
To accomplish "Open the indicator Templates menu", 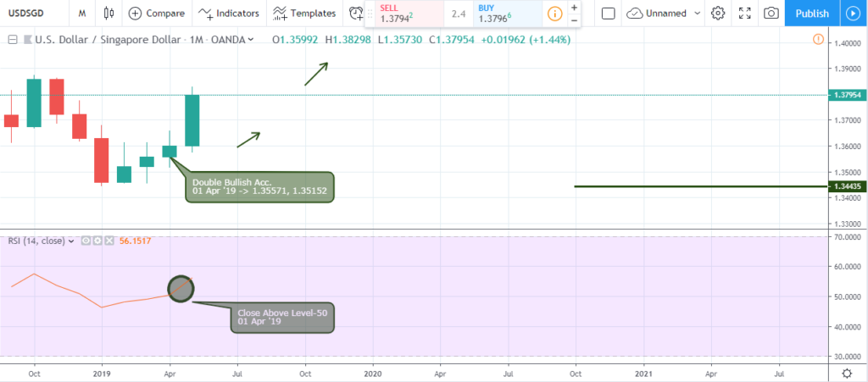I will [304, 14].
